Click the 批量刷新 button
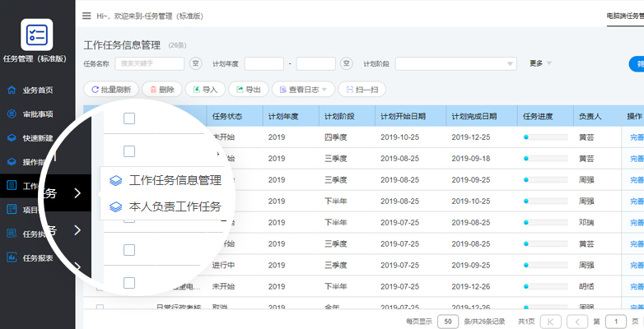Viewport: 644px width, 329px height. pos(110,90)
